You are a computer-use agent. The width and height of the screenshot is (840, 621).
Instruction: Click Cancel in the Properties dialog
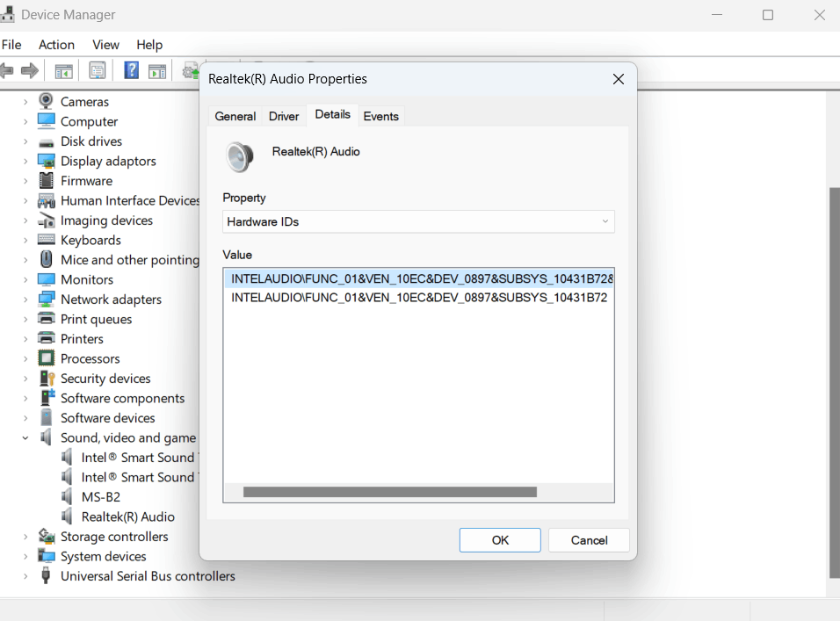[x=589, y=540]
